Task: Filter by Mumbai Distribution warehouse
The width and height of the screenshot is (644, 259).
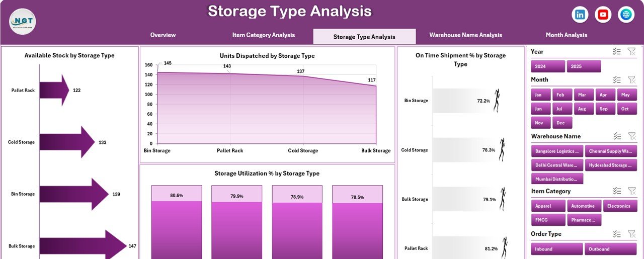Action: tap(557, 179)
